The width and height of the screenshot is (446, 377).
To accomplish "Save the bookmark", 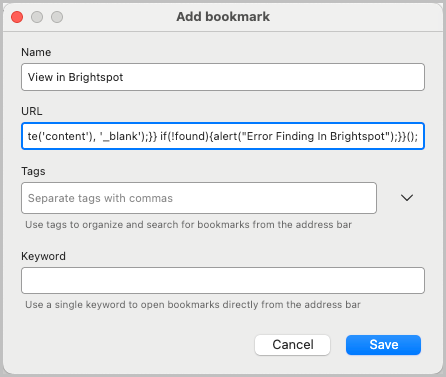I will coord(383,345).
